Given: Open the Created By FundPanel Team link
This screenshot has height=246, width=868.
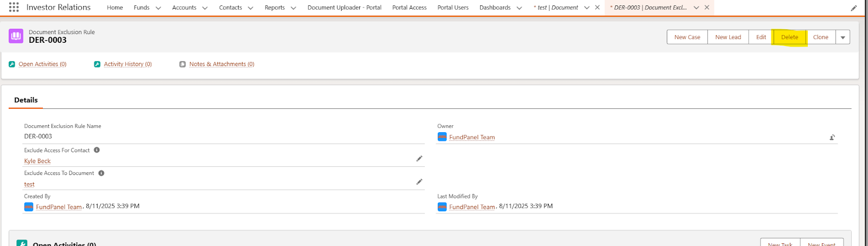Looking at the screenshot, I should (59, 207).
